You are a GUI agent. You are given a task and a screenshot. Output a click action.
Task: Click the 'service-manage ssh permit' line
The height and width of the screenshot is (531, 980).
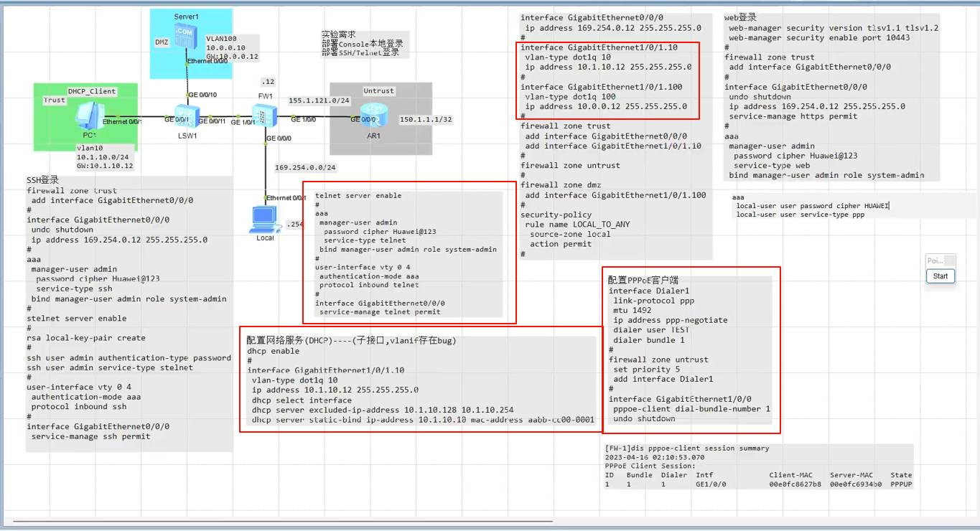pyautogui.click(x=90, y=436)
